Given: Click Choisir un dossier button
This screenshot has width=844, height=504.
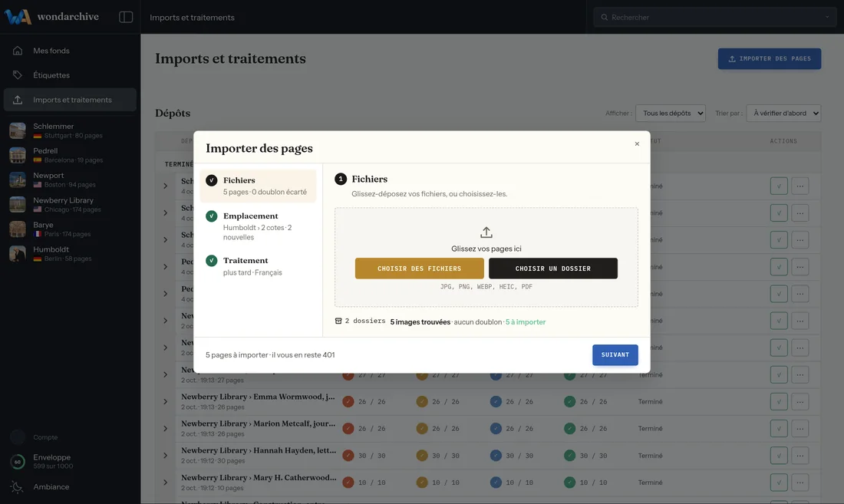Looking at the screenshot, I should tap(552, 268).
